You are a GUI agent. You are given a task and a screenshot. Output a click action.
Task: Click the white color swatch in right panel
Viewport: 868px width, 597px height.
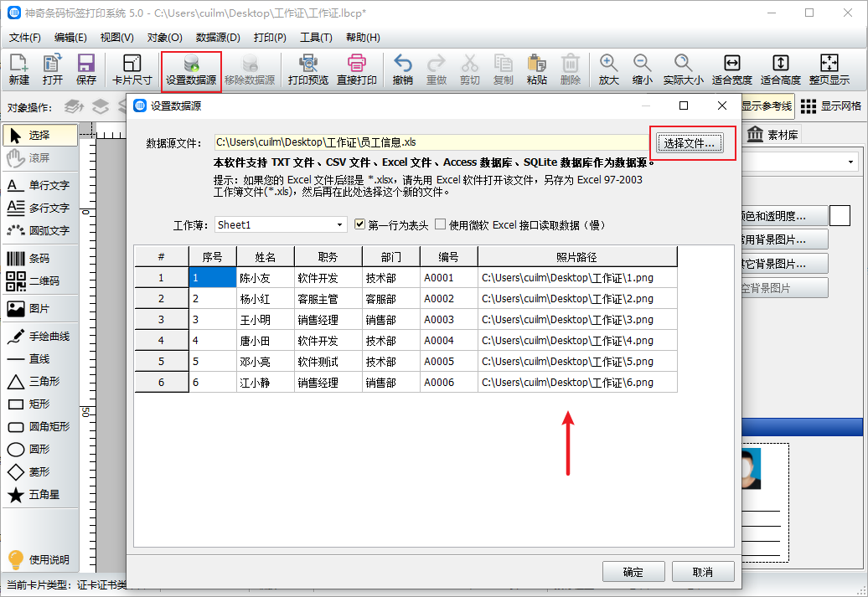click(x=840, y=215)
